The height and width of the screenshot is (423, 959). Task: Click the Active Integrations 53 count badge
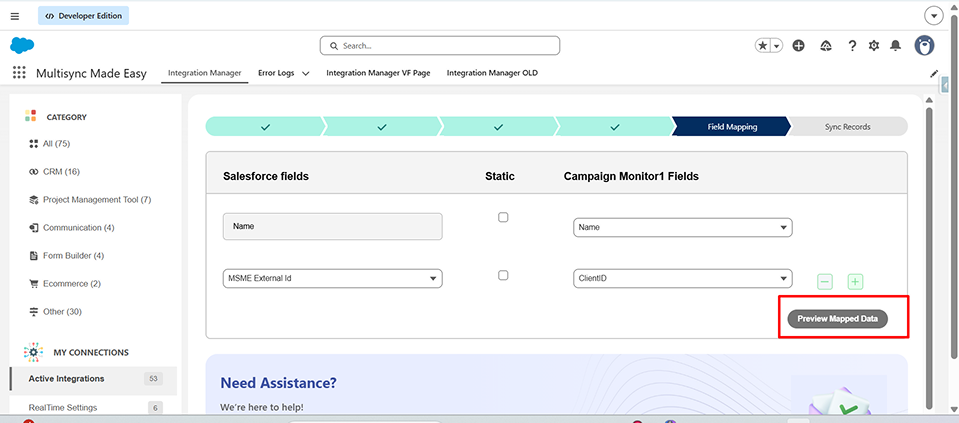click(x=153, y=379)
